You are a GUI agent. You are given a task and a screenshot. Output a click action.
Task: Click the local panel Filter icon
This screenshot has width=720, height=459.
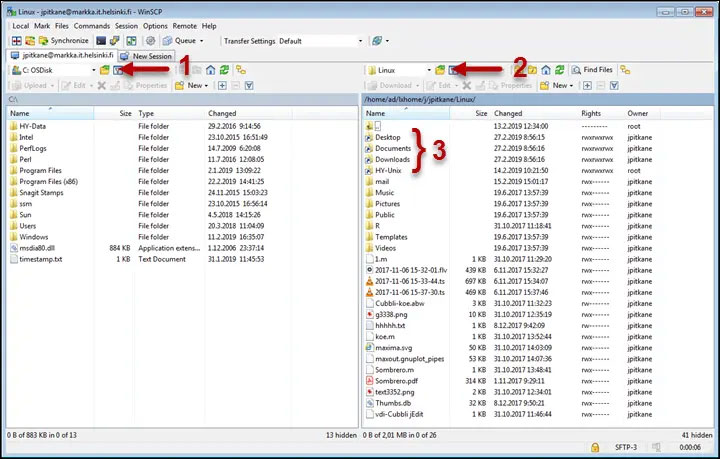[118, 70]
